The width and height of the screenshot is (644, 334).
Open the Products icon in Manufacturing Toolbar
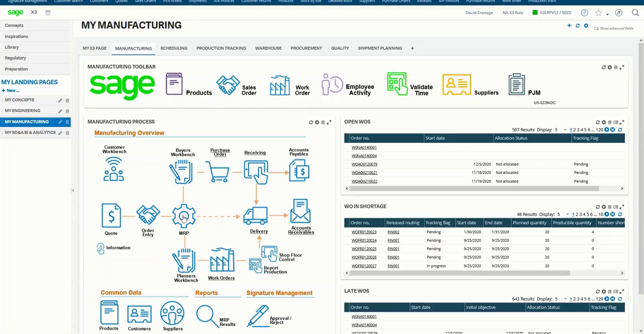coord(174,84)
